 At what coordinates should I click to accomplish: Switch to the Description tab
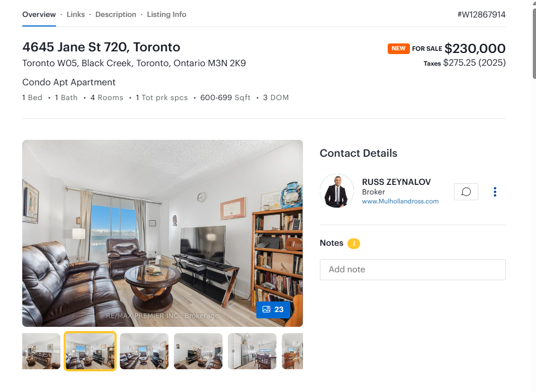pyautogui.click(x=115, y=14)
